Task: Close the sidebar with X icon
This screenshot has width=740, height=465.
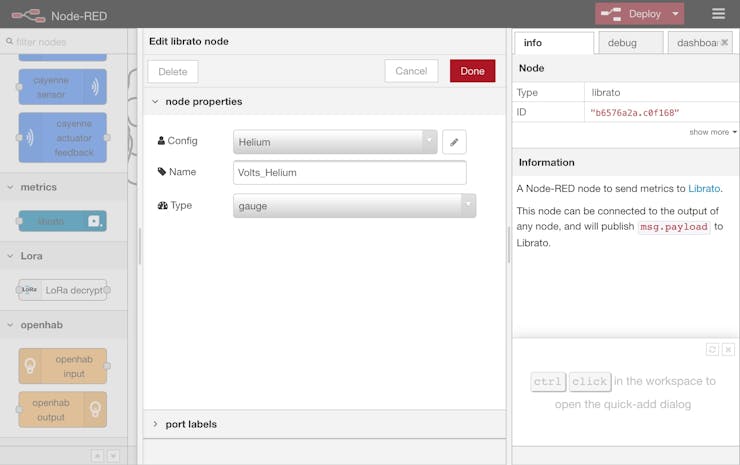Action: click(724, 42)
